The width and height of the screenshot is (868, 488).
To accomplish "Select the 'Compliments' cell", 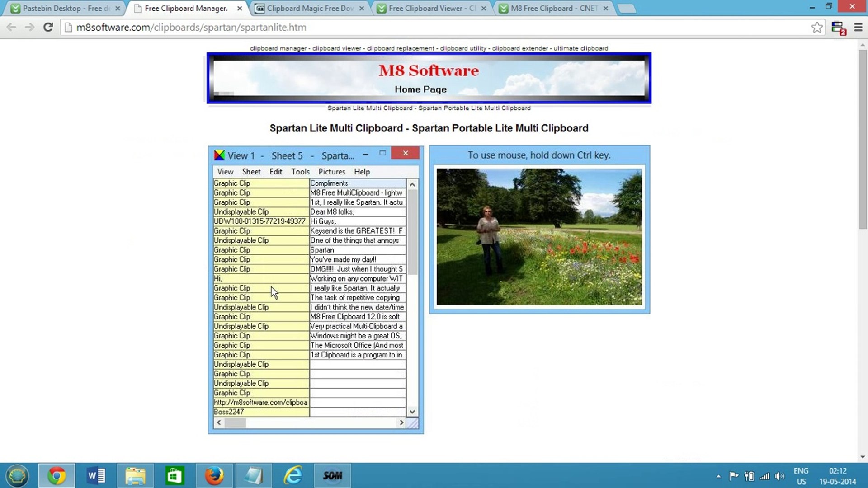I will (x=358, y=183).
